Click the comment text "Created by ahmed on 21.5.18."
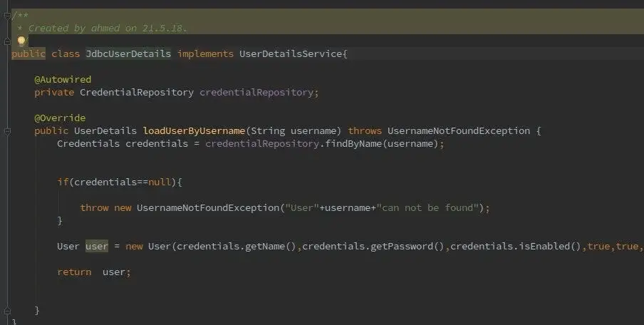The width and height of the screenshot is (644, 325). [x=108, y=29]
